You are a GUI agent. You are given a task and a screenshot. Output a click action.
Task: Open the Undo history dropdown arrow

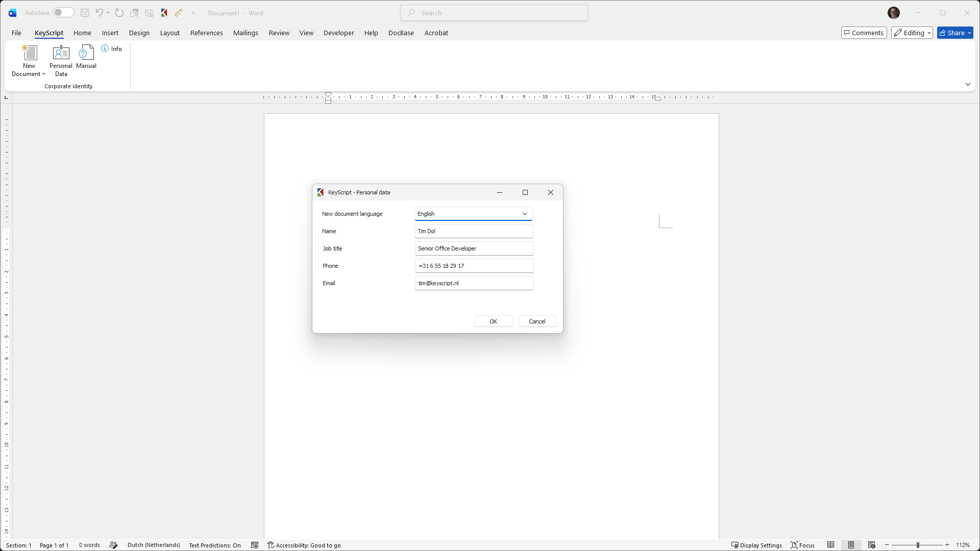(108, 13)
